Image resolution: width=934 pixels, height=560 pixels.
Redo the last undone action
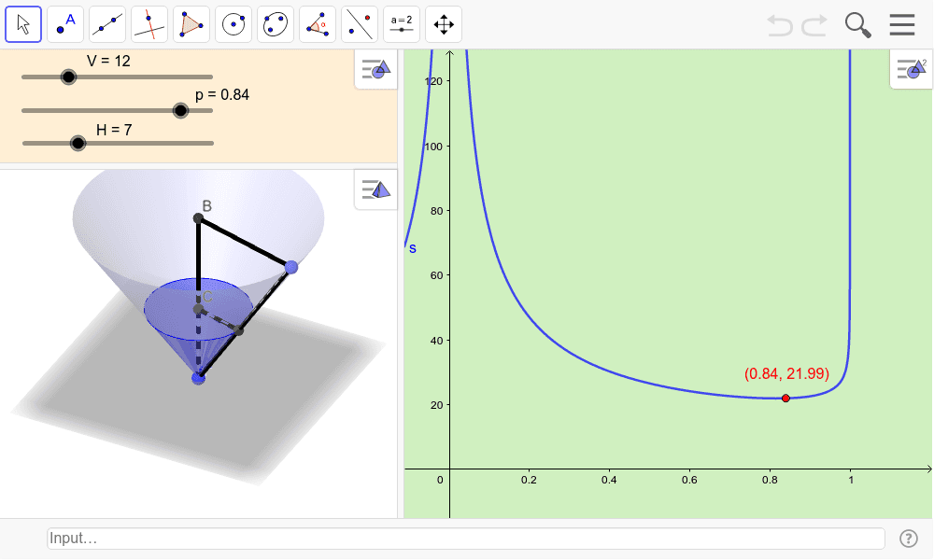click(814, 25)
